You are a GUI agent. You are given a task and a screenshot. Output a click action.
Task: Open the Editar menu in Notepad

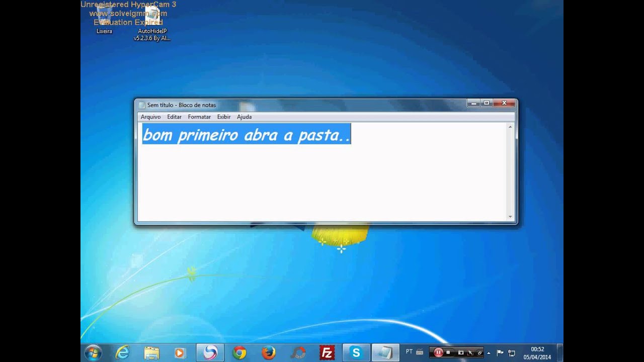[x=174, y=117]
